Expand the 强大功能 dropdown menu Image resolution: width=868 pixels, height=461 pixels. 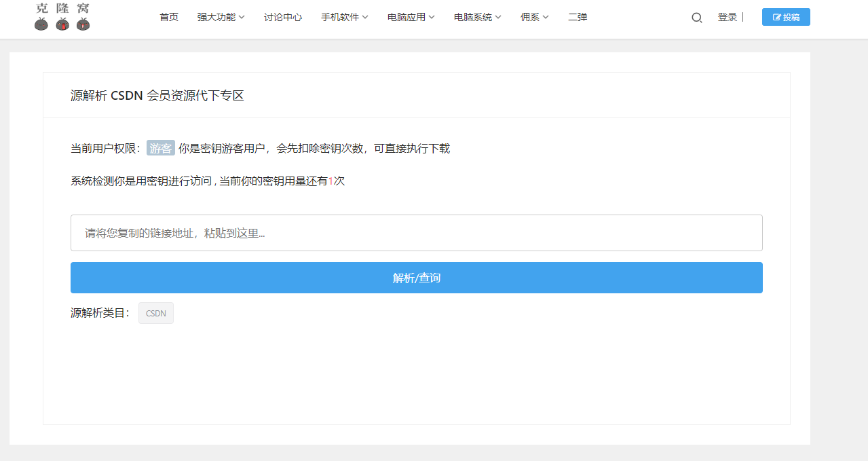221,17
